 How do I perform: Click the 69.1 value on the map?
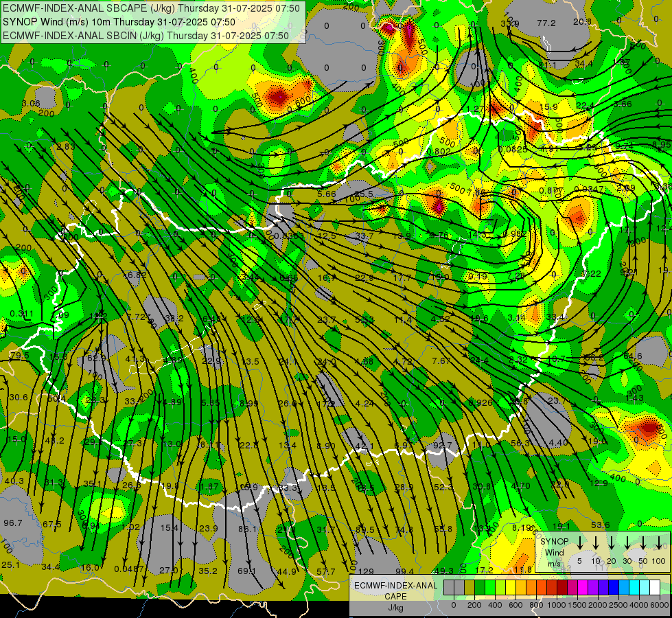click(x=246, y=571)
